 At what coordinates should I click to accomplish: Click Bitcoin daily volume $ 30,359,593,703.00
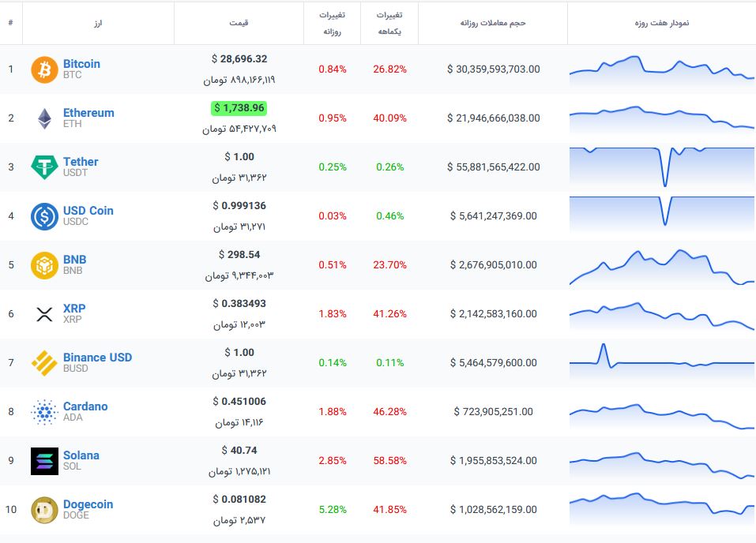[493, 69]
